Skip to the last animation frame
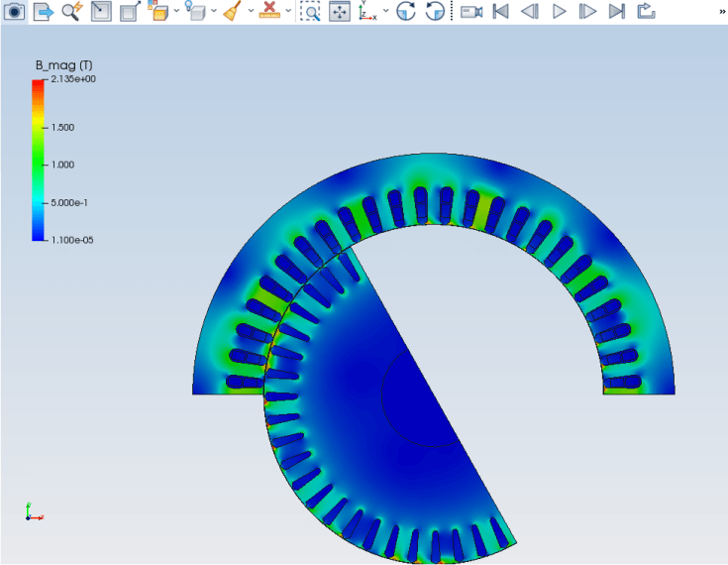The height and width of the screenshot is (565, 728). point(616,11)
